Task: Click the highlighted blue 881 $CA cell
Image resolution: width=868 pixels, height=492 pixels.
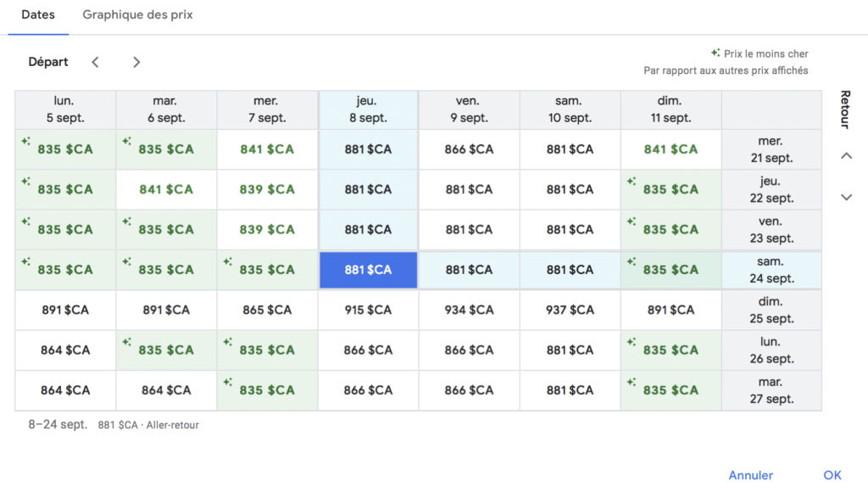Action: (x=368, y=270)
